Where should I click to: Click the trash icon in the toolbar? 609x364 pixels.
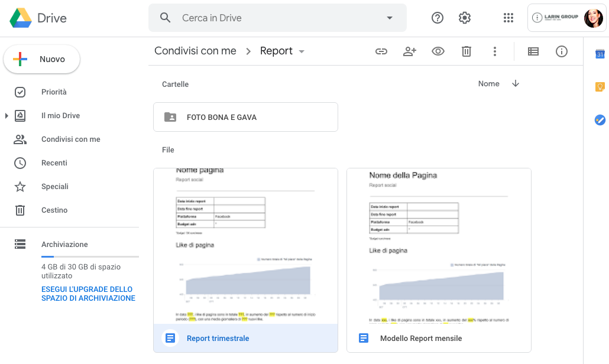[467, 51]
